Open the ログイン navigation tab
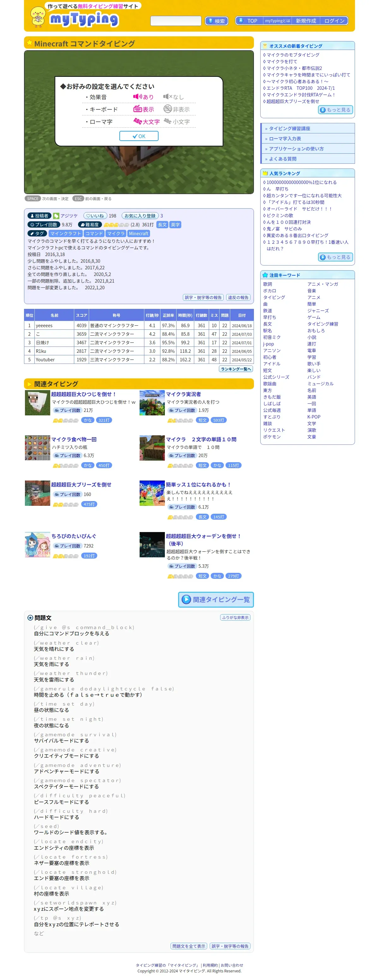379x980 pixels. (x=334, y=21)
